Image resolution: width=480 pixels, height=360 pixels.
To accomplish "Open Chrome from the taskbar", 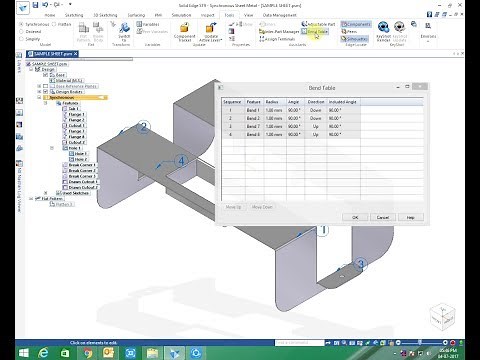I will (x=87, y=353).
